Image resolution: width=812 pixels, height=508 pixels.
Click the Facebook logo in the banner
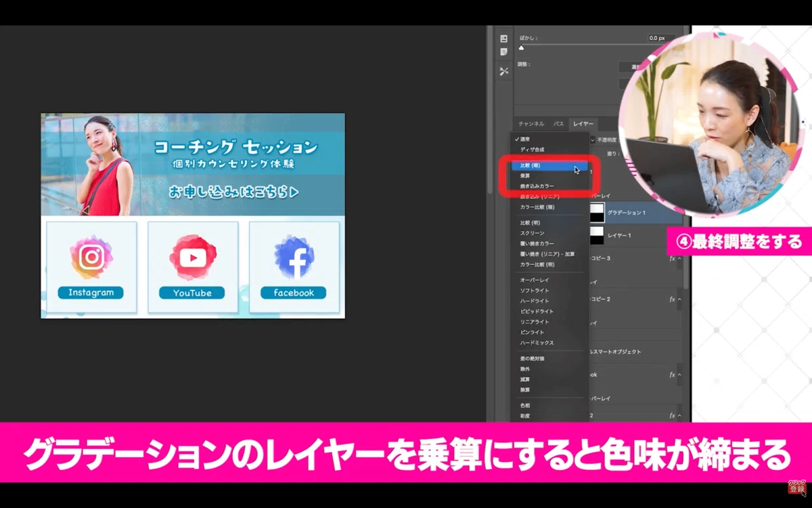pos(294,257)
